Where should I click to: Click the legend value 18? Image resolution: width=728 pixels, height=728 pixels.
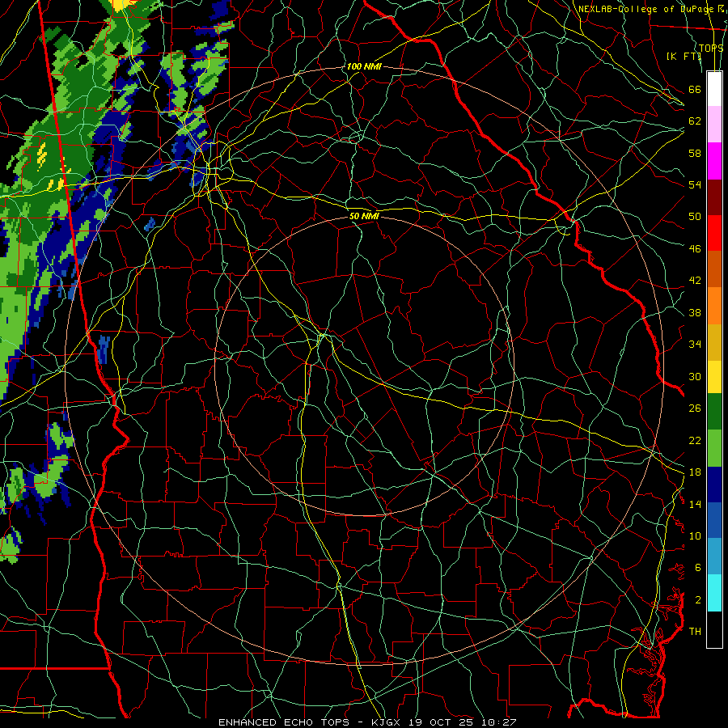(695, 472)
